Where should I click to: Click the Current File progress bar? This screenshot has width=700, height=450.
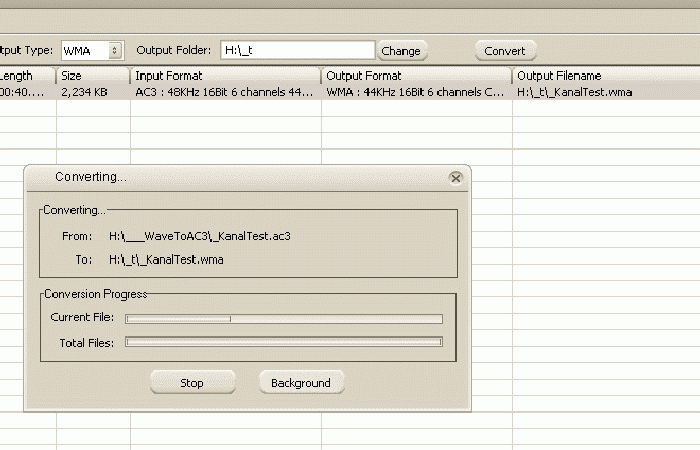(283, 319)
